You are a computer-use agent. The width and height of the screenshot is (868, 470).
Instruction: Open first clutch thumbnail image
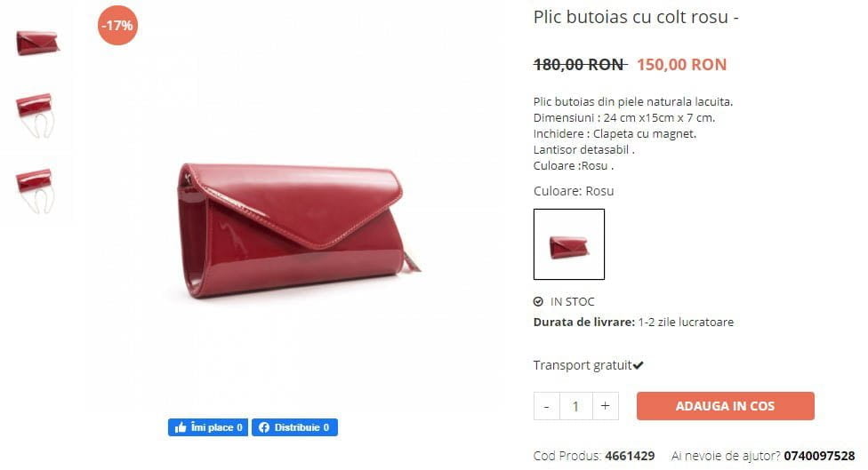(37, 43)
